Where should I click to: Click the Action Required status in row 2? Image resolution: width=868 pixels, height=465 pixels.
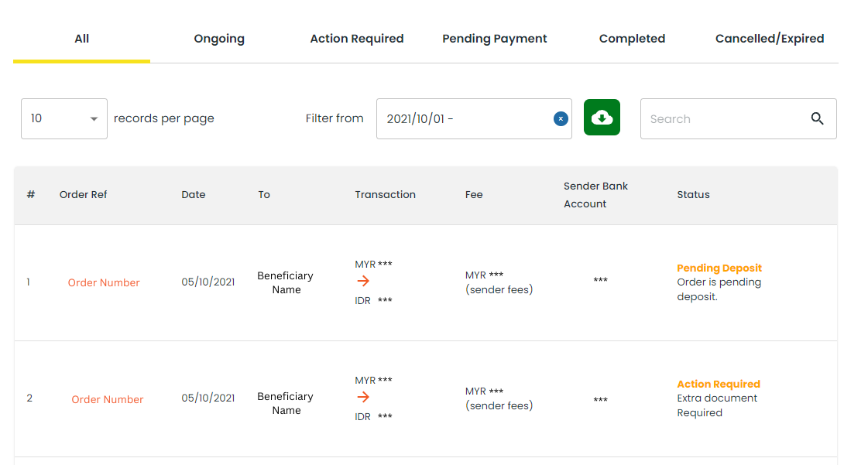(x=719, y=385)
